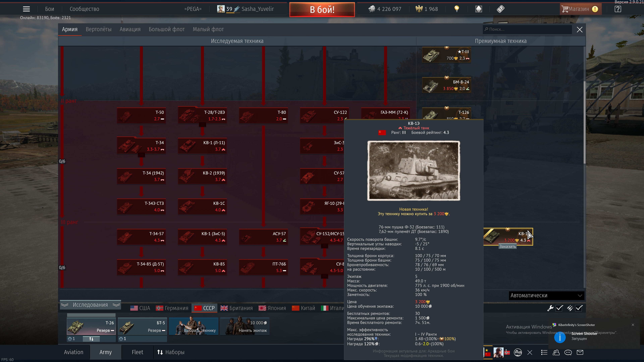Screen dimensions: 644x362
Task: Select premium ★Т-III tank card
Action: point(446,55)
